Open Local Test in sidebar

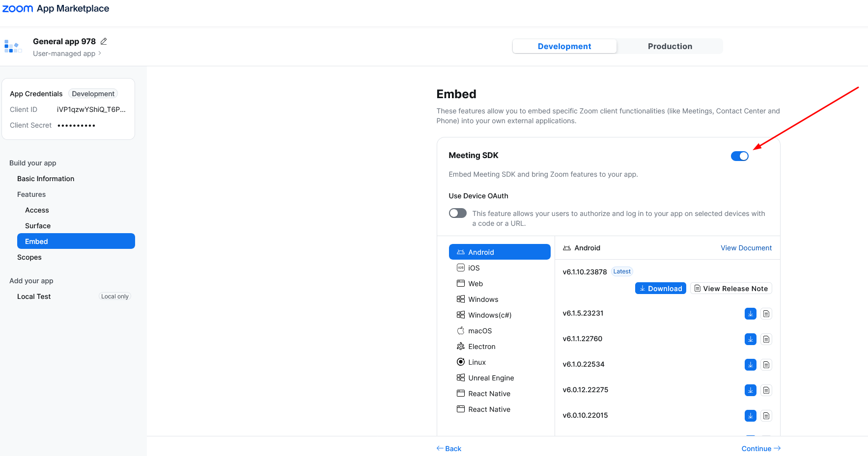34,296
